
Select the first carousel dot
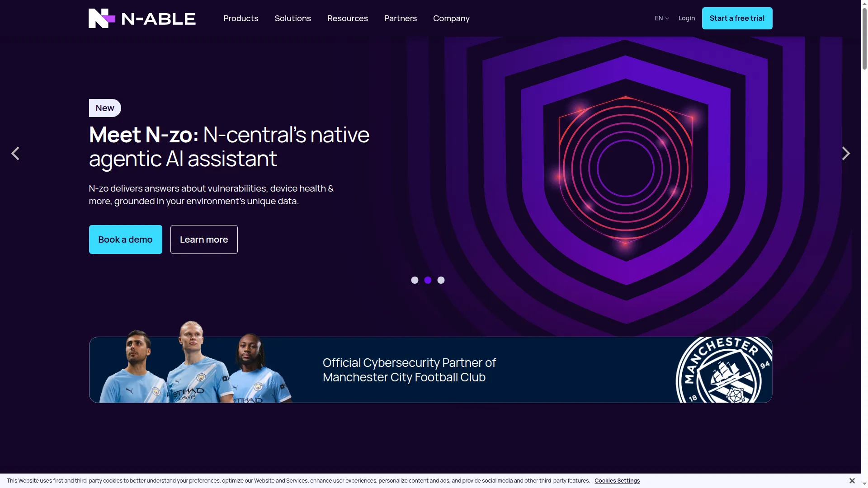point(415,280)
